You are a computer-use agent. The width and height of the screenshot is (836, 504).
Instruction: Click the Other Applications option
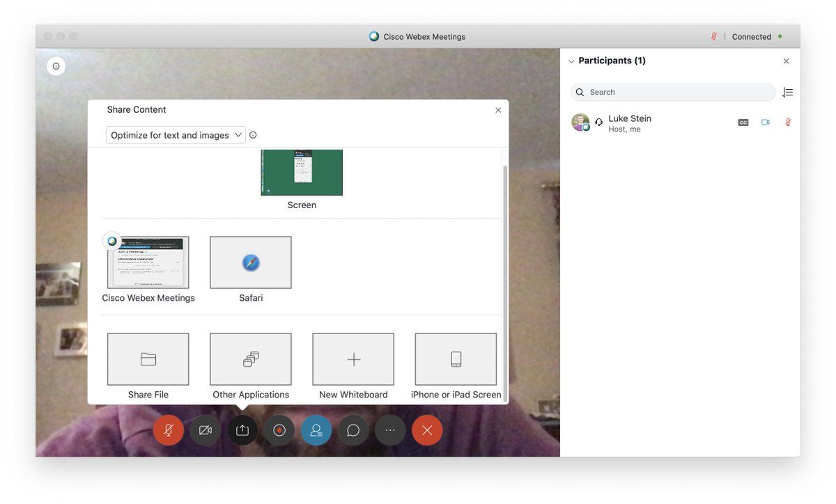point(251,359)
